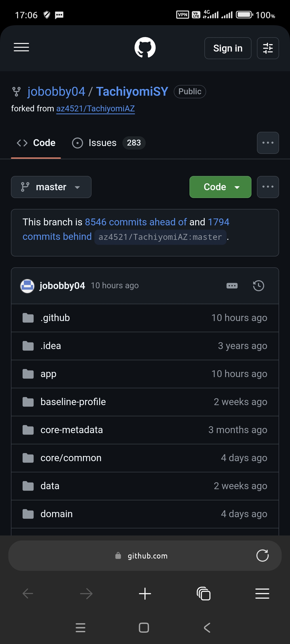Viewport: 290px width, 644px height.
Task: Expand the green Code dropdown
Action: (220, 187)
